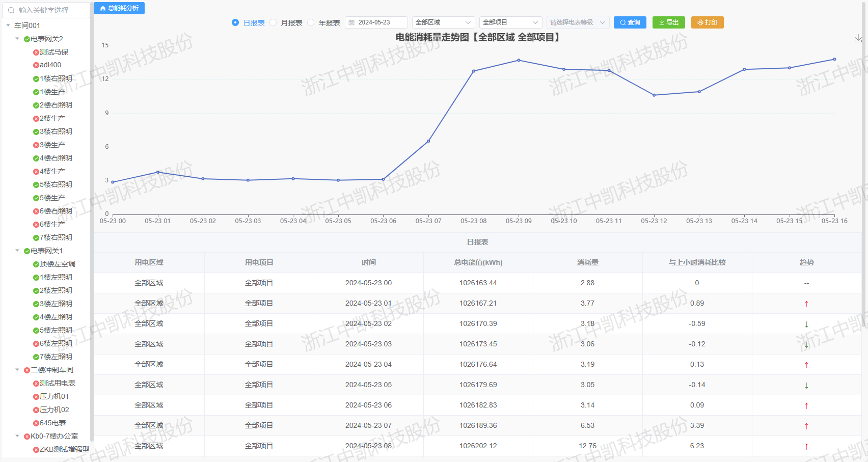Screen dimensions: 868x462
Task: Click the green status icon beside 顶楼左空调
Action: 36,264
